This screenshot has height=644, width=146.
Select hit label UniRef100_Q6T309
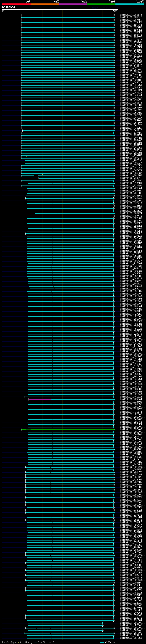[131, 633]
